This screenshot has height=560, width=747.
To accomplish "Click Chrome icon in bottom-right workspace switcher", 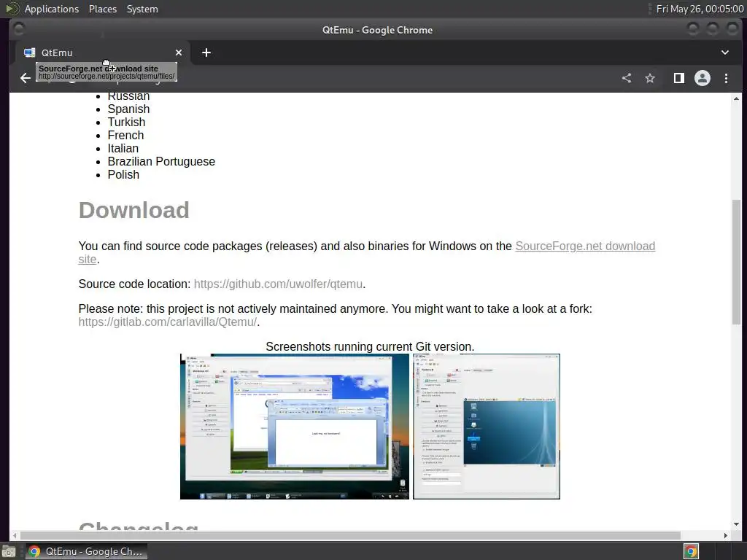I will click(691, 552).
